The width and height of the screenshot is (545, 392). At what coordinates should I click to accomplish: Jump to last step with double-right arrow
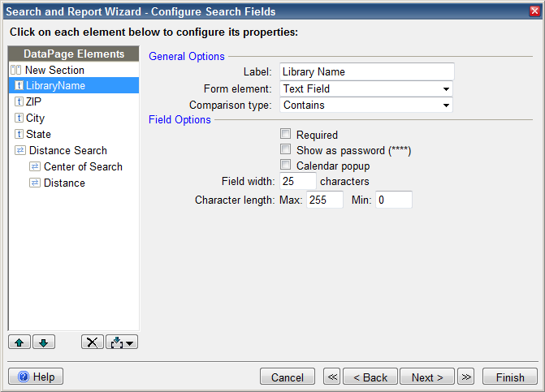[x=465, y=377]
